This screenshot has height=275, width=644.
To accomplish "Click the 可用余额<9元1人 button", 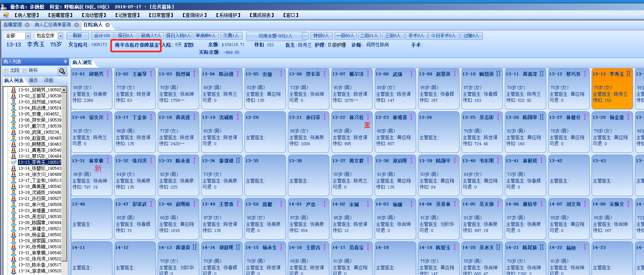I will coord(275,36).
